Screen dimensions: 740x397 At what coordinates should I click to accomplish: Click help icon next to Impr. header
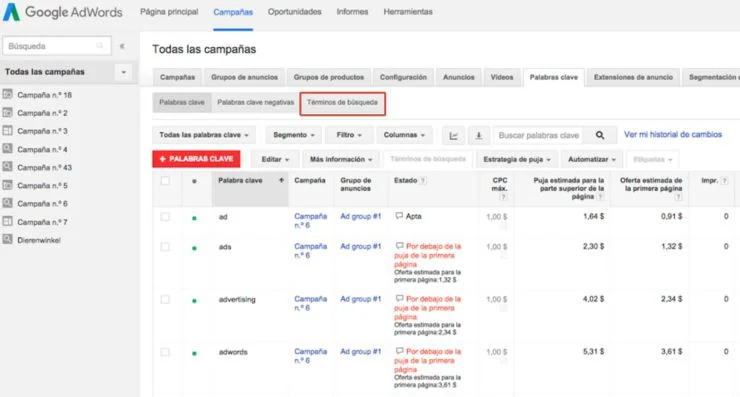pos(724,180)
